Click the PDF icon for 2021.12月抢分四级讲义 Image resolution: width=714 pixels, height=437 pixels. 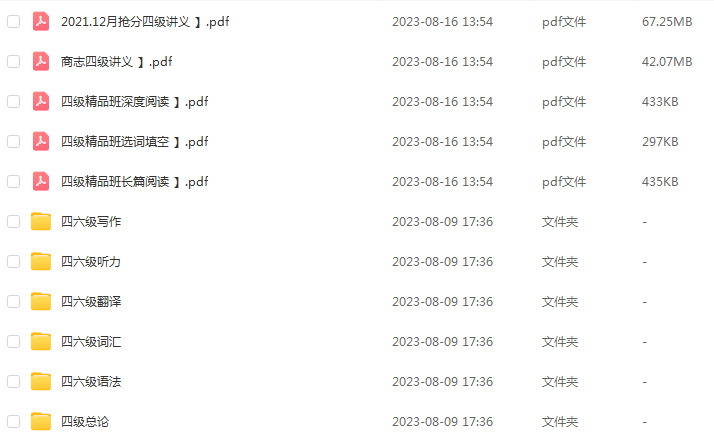click(41, 21)
